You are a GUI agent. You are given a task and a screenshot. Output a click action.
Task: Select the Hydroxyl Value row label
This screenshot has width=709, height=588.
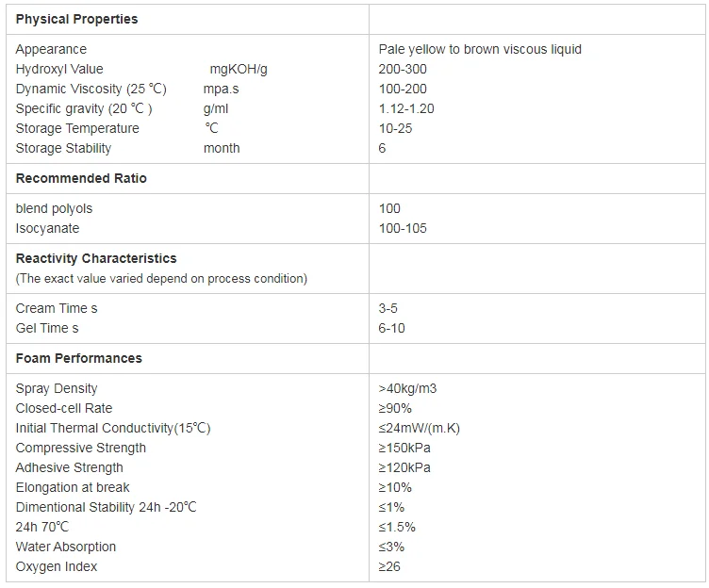59,69
